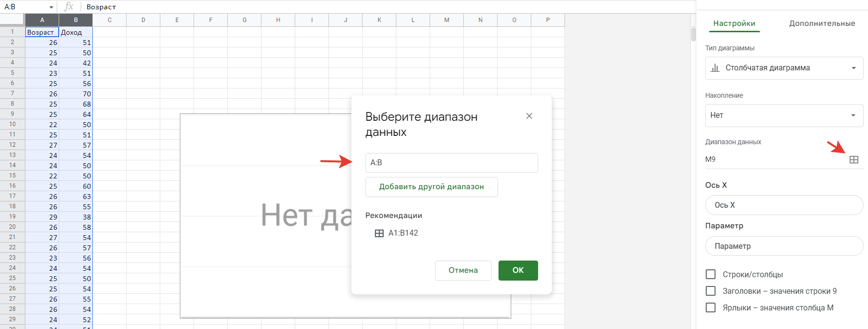Click Добавить другой диапазон button
The image size is (868, 329).
[x=431, y=187]
